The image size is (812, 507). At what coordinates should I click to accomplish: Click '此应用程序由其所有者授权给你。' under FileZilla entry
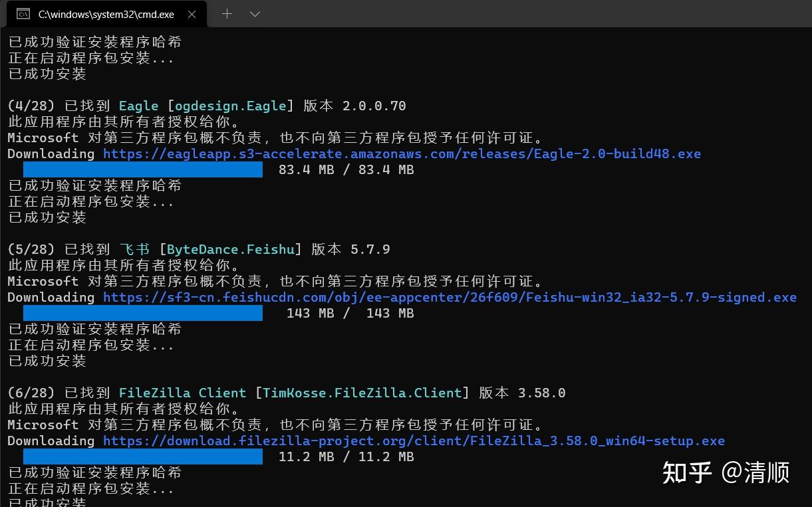click(x=124, y=409)
